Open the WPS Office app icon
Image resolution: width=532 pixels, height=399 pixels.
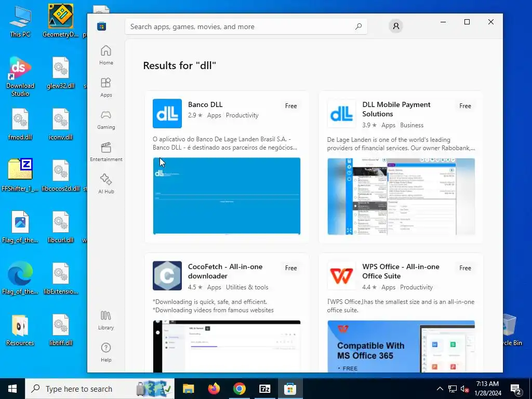pyautogui.click(x=341, y=276)
